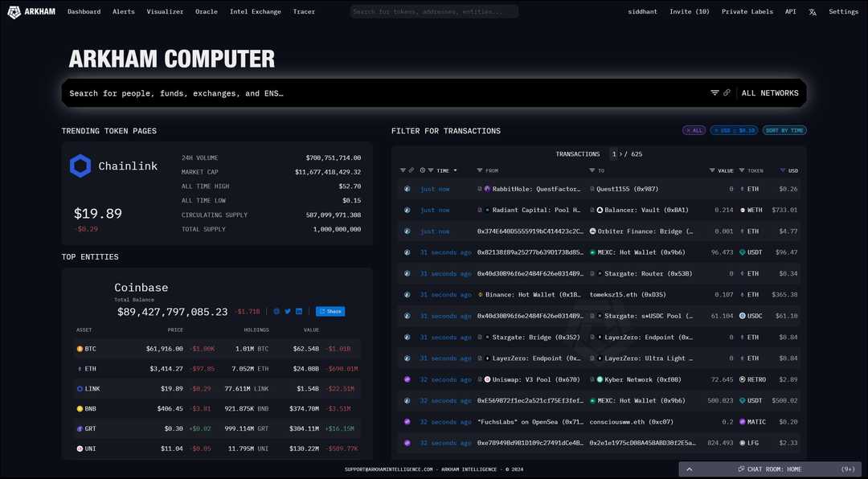This screenshot has width=868, height=479.
Task: Open the VALUE column filter dropdown
Action: (x=714, y=170)
